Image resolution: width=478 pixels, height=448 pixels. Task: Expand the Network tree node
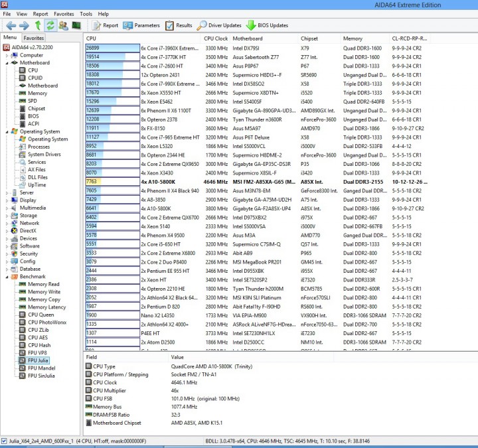point(7,223)
